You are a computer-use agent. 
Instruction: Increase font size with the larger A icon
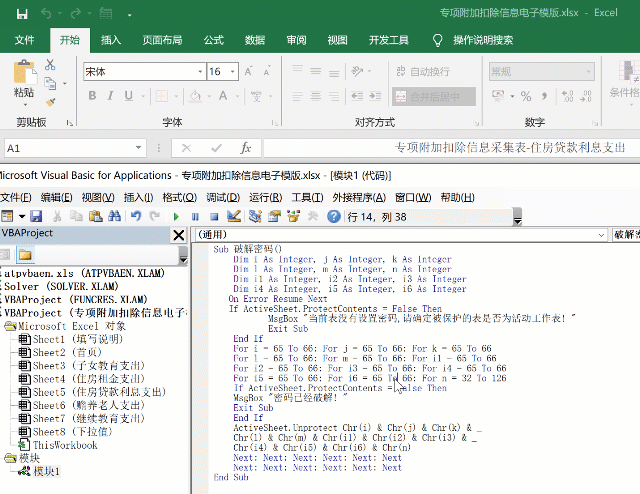click(248, 72)
